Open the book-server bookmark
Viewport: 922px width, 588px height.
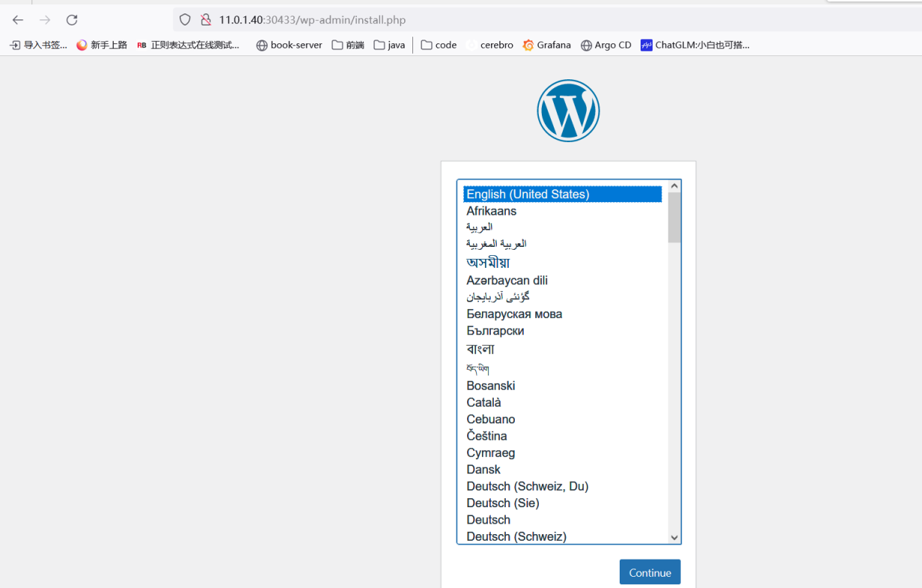pyautogui.click(x=289, y=45)
